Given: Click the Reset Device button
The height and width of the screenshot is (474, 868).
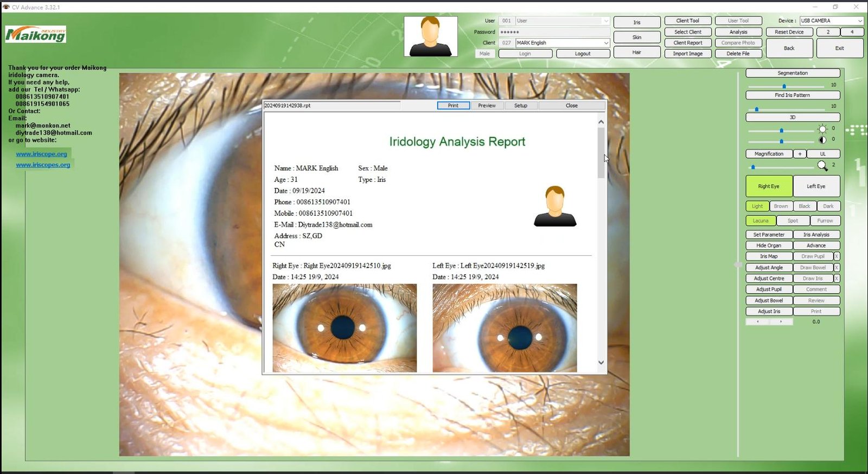Looking at the screenshot, I should [789, 32].
